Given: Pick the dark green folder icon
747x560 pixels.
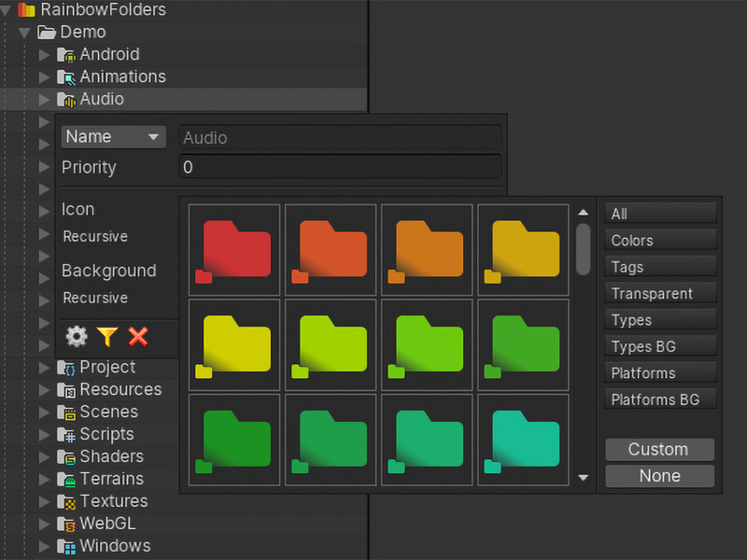Looking at the screenshot, I should [234, 440].
